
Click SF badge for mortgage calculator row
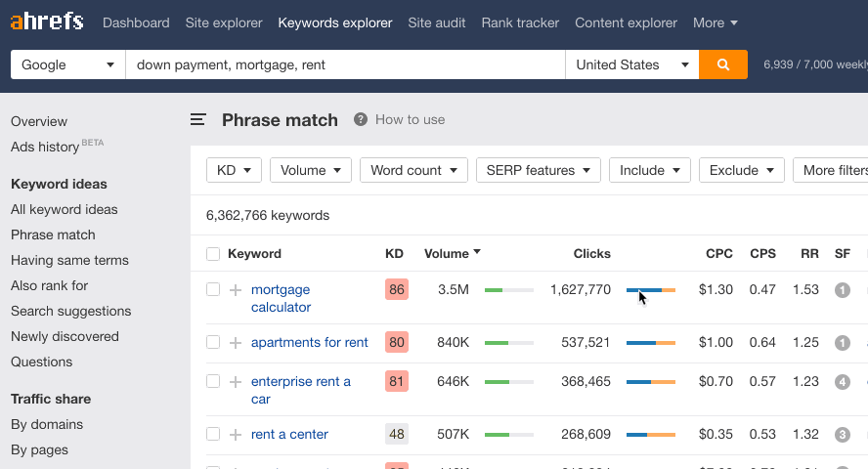[x=843, y=290]
